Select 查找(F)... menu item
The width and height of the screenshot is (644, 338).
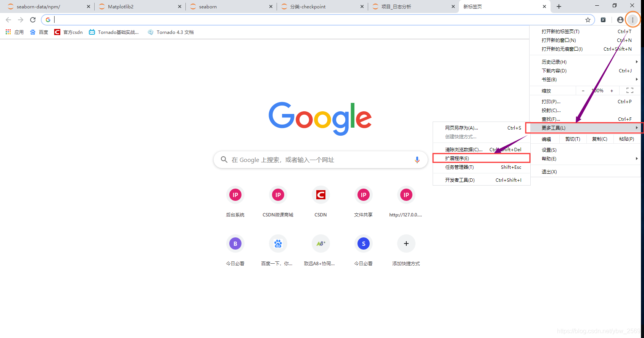click(x=585, y=119)
